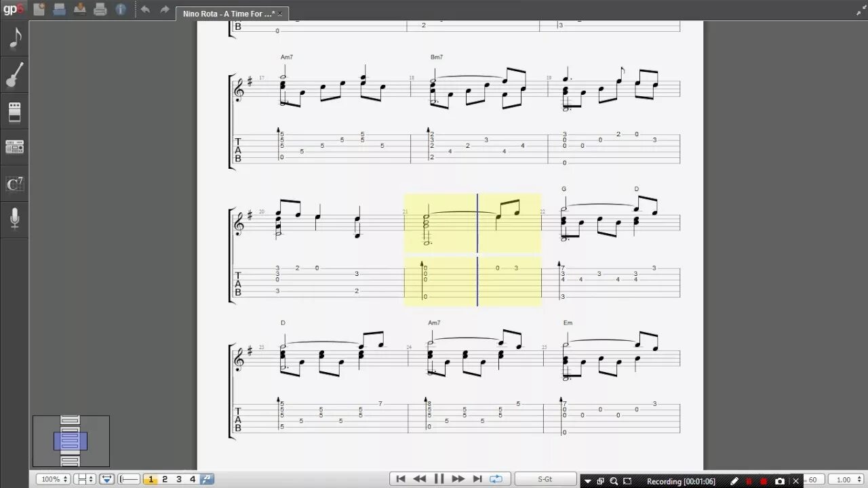Image resolution: width=868 pixels, height=488 pixels.
Task: Click bar number 20 on the staff
Action: coord(262,211)
